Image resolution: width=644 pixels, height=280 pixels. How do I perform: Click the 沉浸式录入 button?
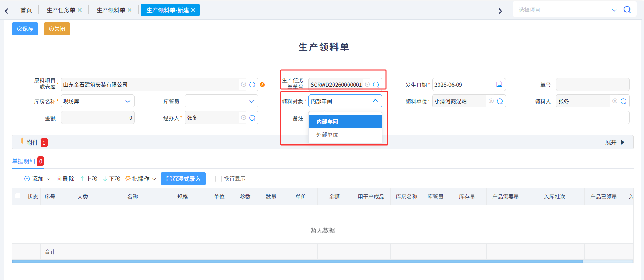(x=183, y=179)
